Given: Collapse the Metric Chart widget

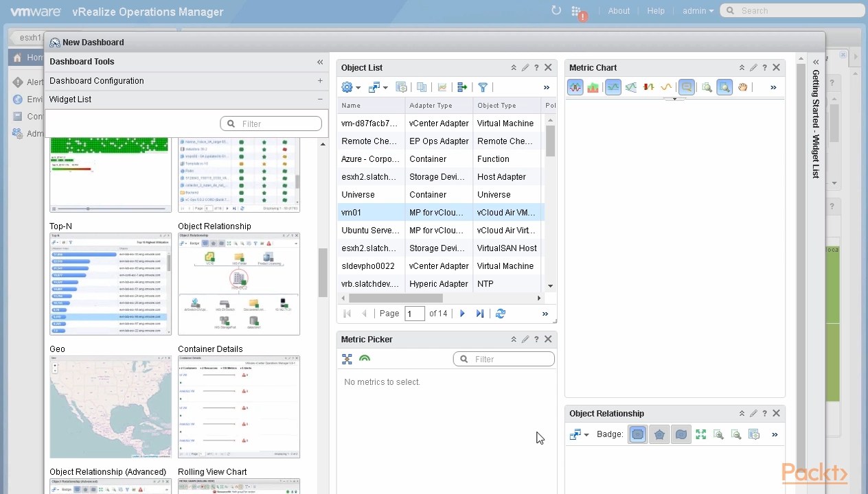Looking at the screenshot, I should coord(742,68).
